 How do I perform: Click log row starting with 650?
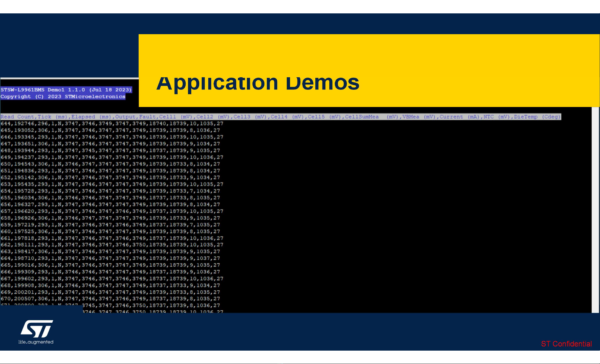tap(110, 164)
